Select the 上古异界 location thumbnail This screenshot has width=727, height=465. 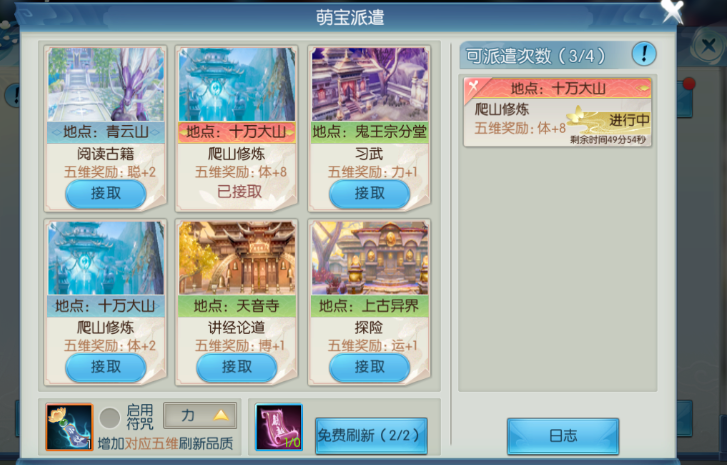tap(370, 258)
